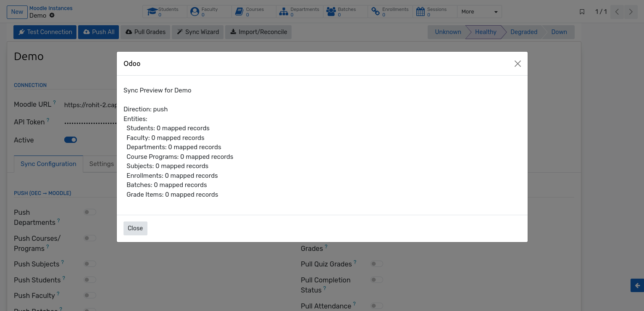Click help icon beside Push Faculty
644x311 pixels.
point(58,294)
